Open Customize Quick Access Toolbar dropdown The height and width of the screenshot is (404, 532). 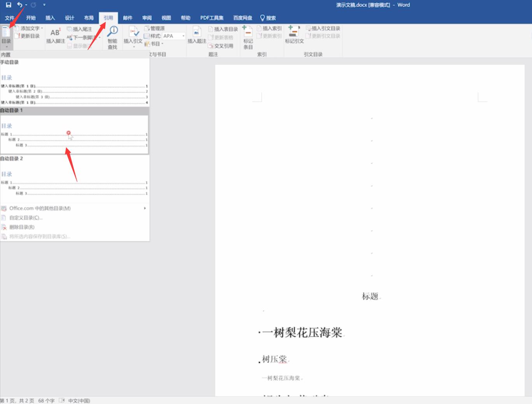[44, 5]
